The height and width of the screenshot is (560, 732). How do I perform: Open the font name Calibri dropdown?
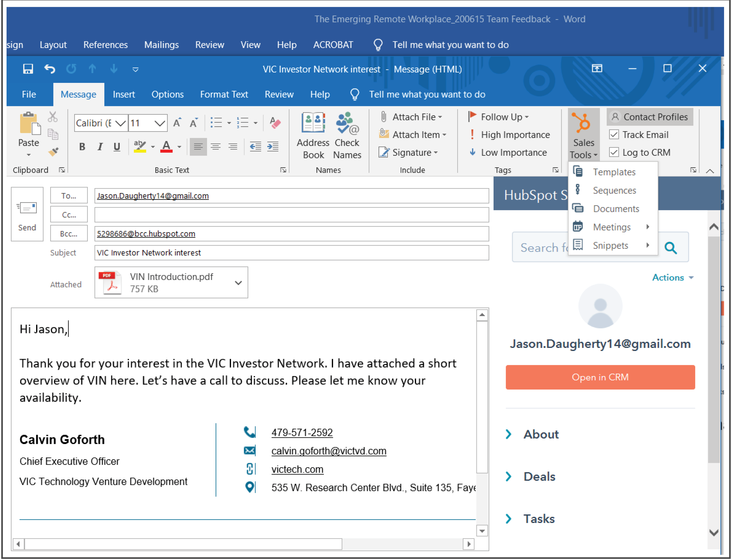tap(120, 123)
